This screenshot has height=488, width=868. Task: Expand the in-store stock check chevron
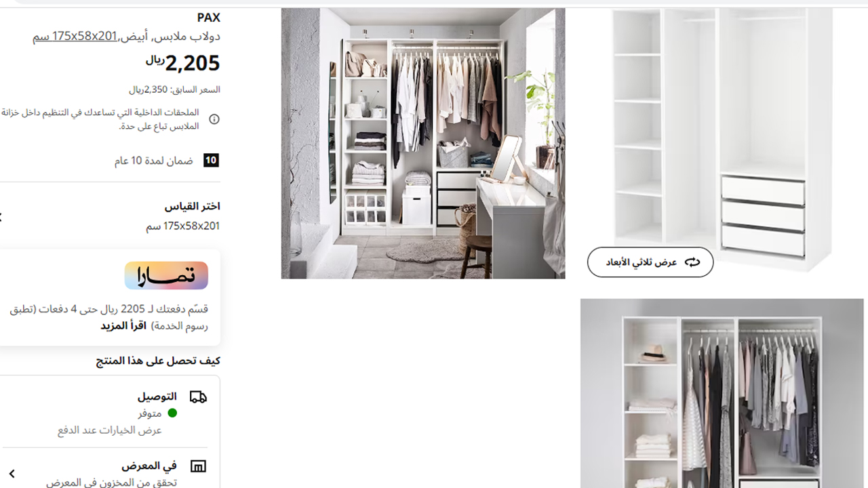coord(12,474)
